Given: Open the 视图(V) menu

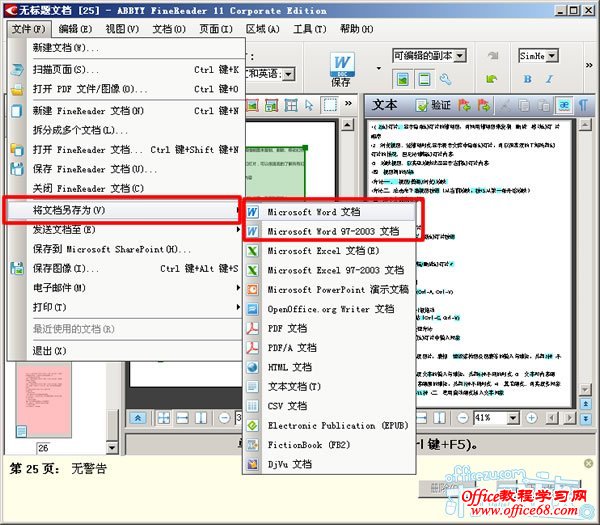Looking at the screenshot, I should click(x=122, y=29).
